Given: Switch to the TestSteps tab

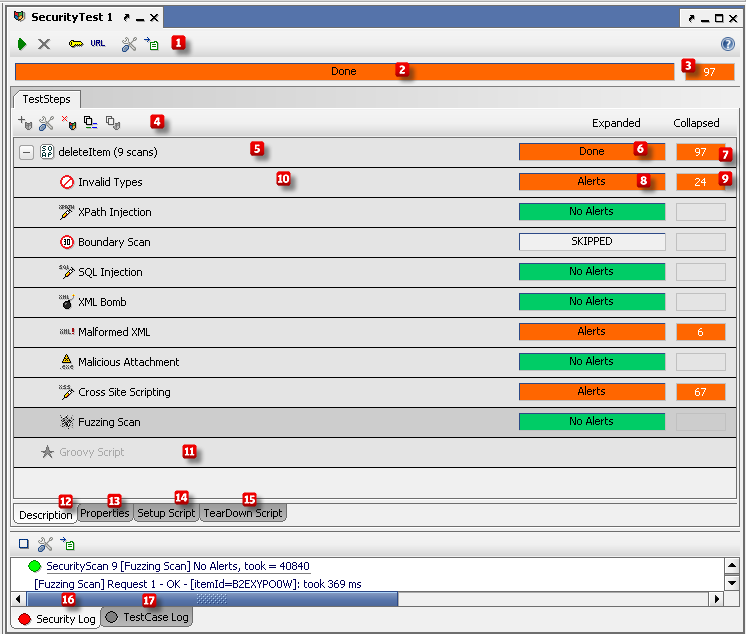Looking at the screenshot, I should pos(47,99).
